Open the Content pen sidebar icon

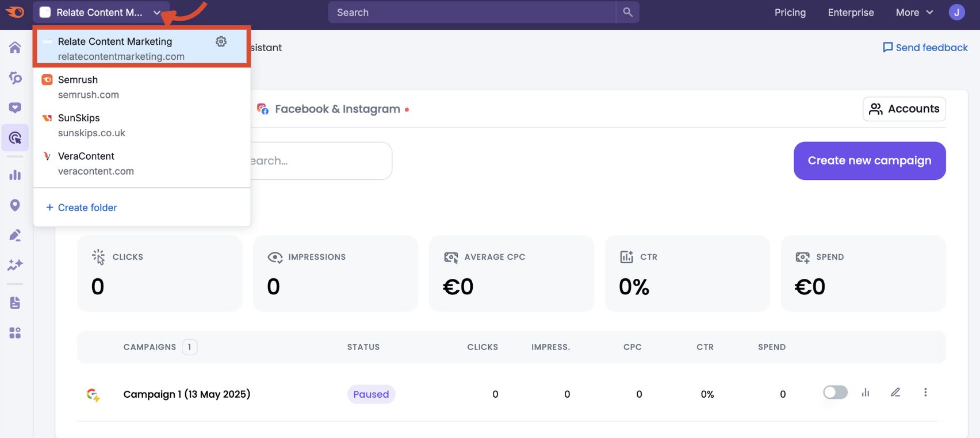coord(15,235)
